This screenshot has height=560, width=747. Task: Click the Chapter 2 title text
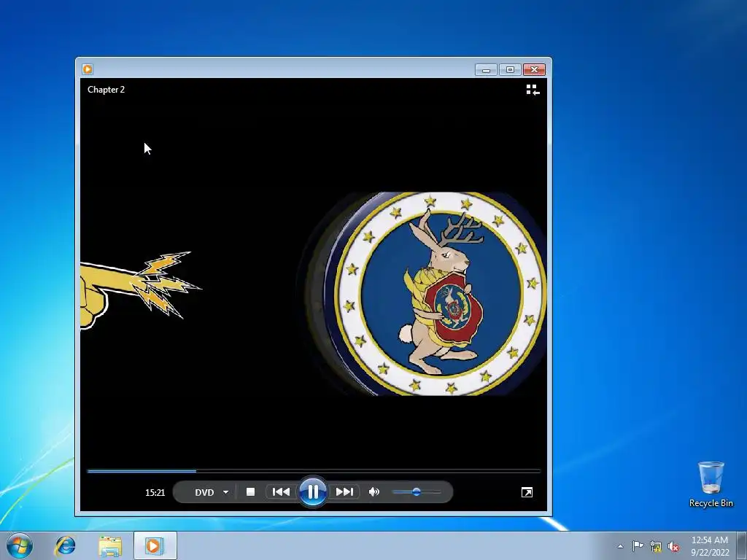pos(107,90)
